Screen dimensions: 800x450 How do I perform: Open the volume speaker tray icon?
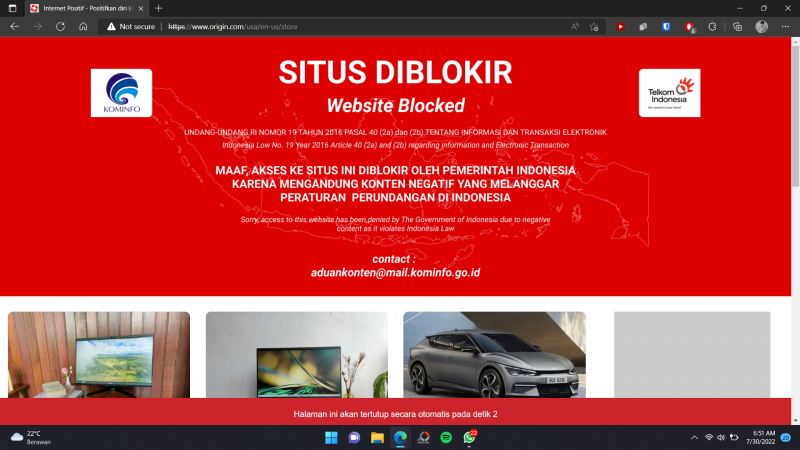point(721,437)
